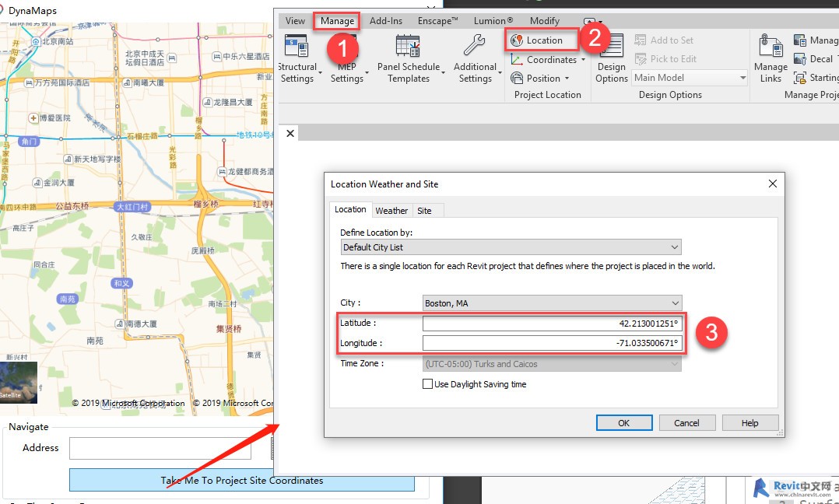Enable Use Daylight Saving time checkbox
This screenshot has width=839, height=504.
pyautogui.click(x=427, y=383)
